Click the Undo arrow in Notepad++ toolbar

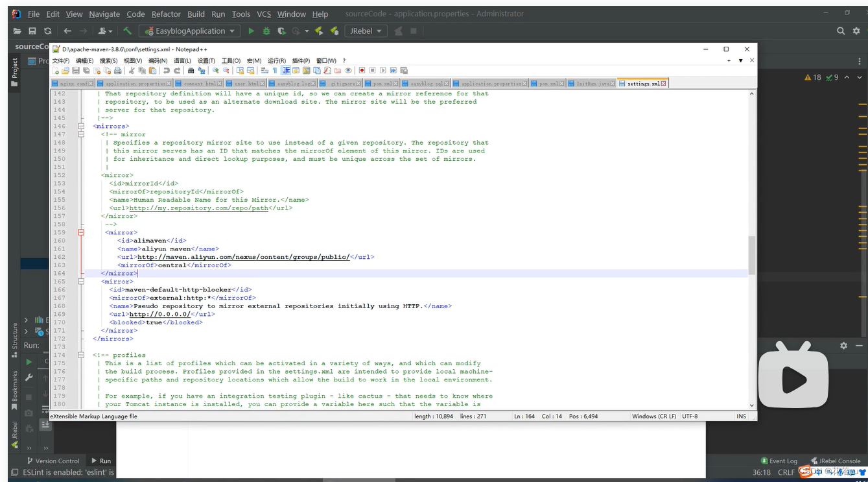167,70
